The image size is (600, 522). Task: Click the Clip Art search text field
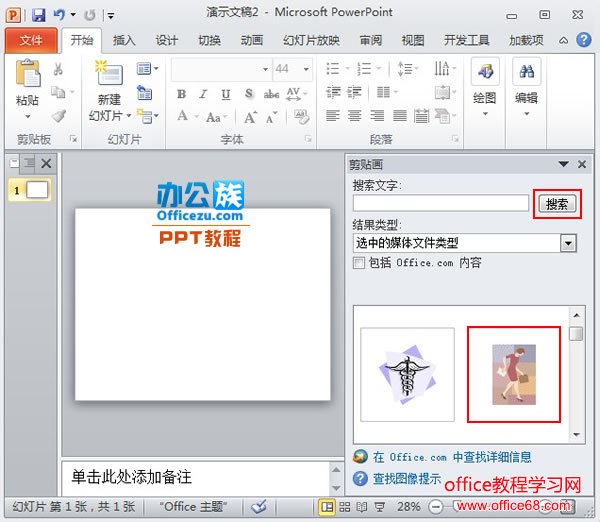(441, 203)
